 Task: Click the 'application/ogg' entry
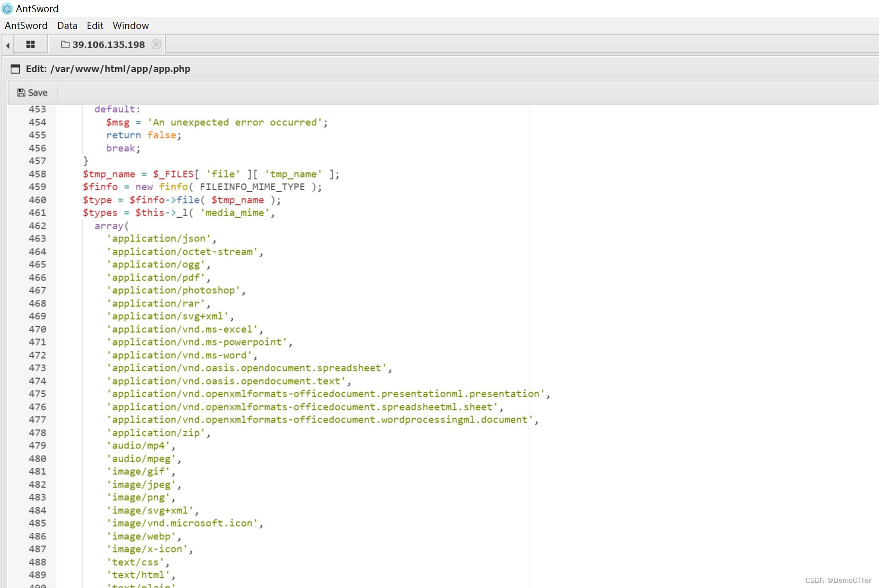click(156, 264)
